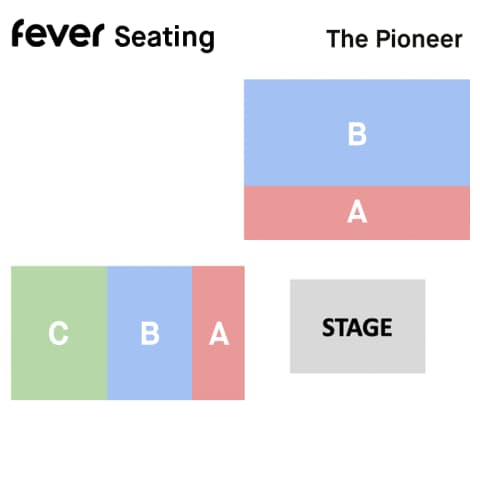Click letter B between sections C and A
480x480 pixels.
point(150,333)
